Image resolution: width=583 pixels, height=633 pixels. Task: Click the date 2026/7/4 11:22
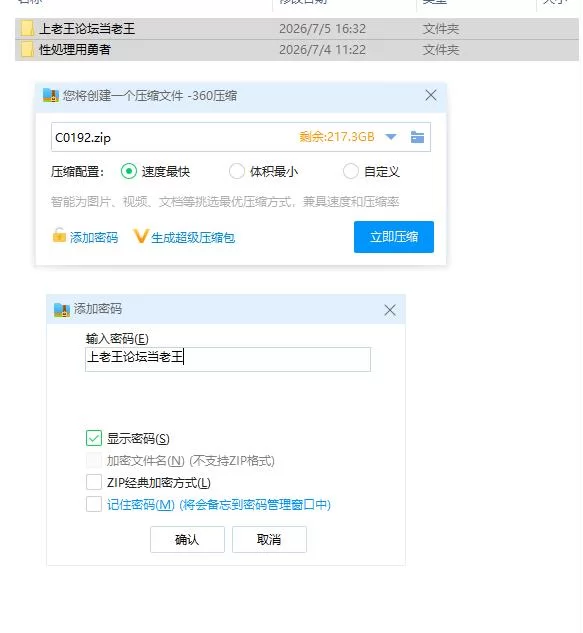point(322,50)
